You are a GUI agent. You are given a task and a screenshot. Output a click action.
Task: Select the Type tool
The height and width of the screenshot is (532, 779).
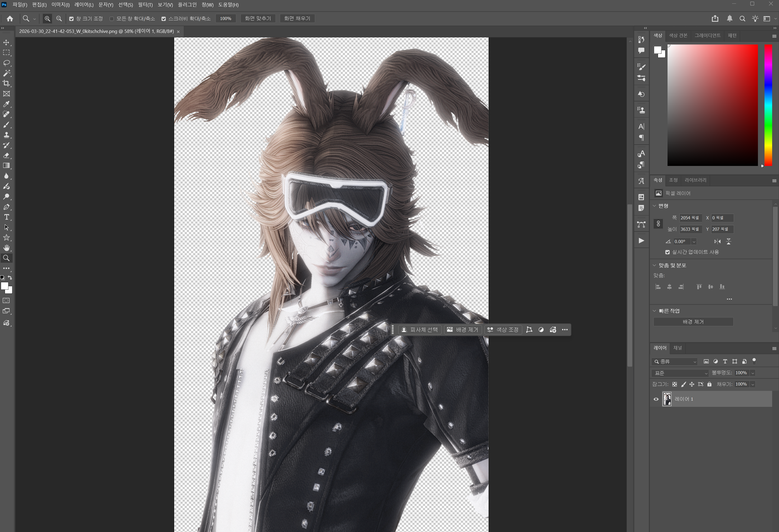[x=6, y=217]
